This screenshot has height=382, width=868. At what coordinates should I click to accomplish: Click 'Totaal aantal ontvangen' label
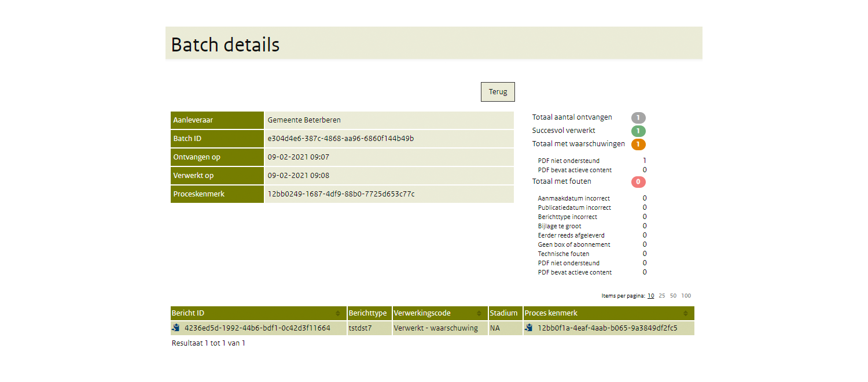tap(572, 117)
